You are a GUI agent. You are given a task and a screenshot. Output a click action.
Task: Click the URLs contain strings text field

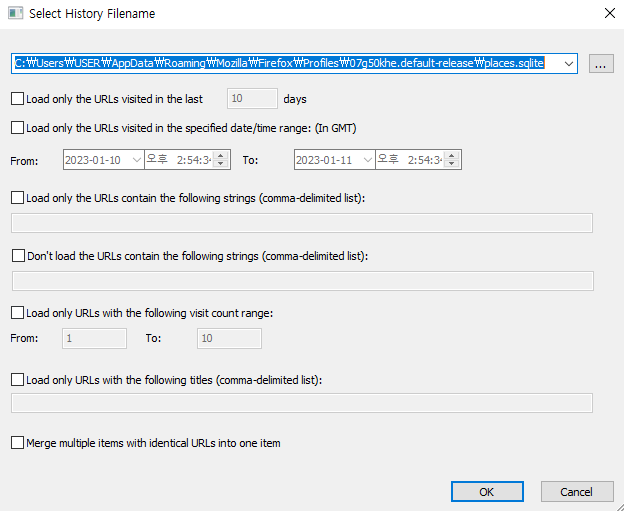[x=302, y=223]
